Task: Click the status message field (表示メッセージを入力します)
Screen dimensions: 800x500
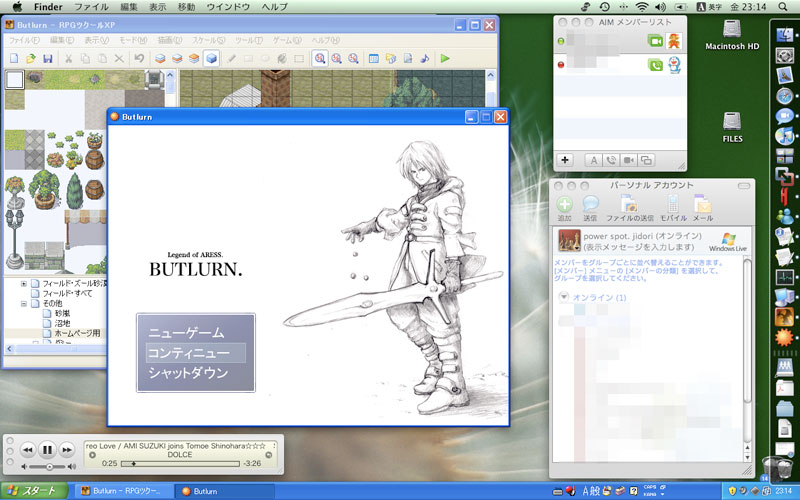Action: point(638,247)
